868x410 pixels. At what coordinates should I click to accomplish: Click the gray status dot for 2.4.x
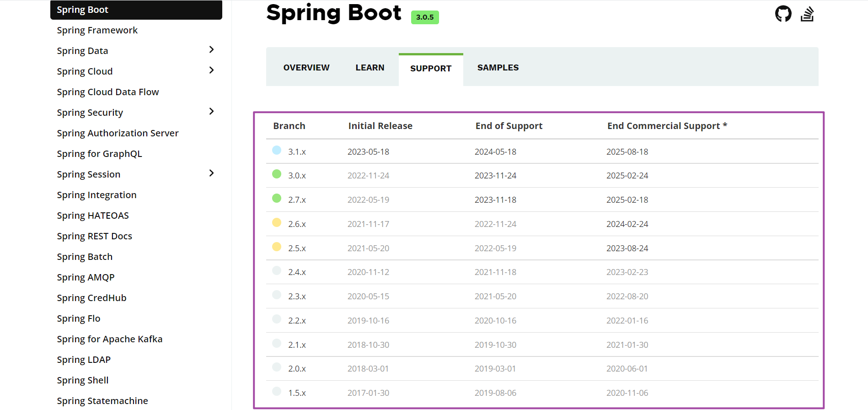pos(277,270)
